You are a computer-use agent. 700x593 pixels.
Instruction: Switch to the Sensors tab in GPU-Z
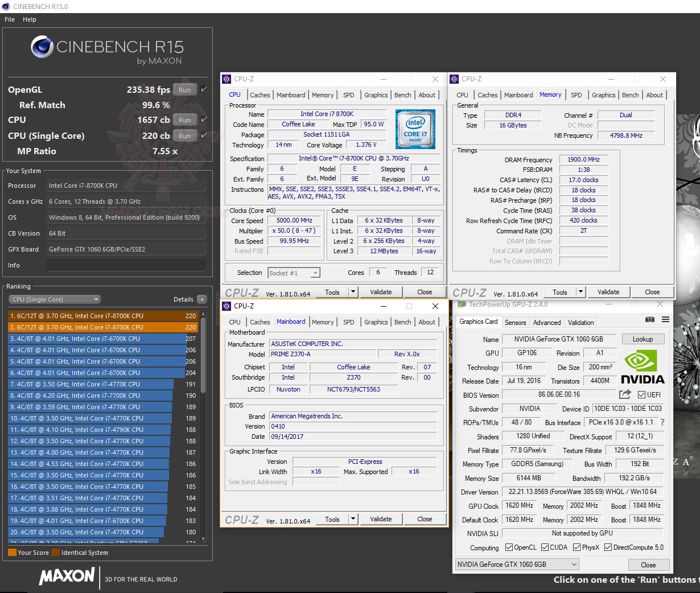(x=516, y=322)
